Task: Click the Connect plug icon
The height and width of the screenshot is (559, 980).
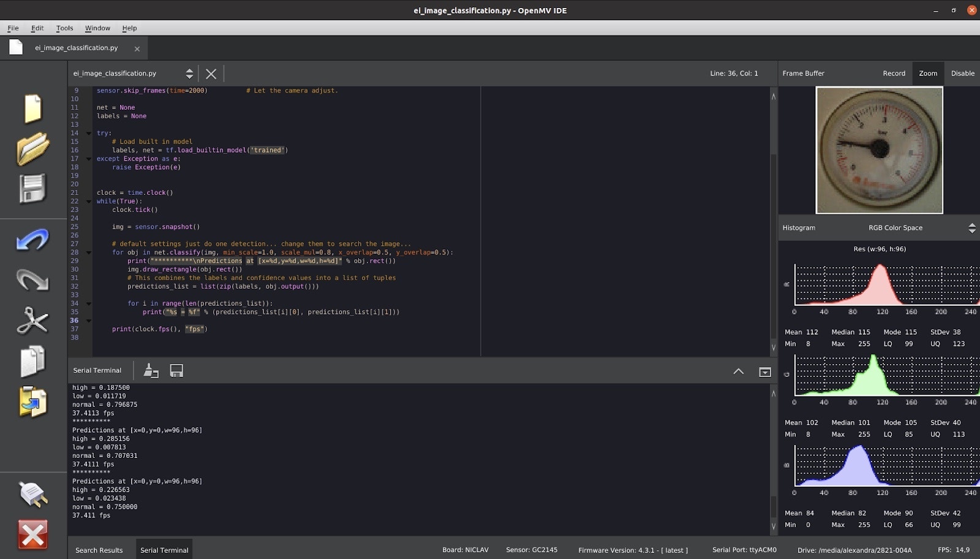Action: tap(32, 495)
